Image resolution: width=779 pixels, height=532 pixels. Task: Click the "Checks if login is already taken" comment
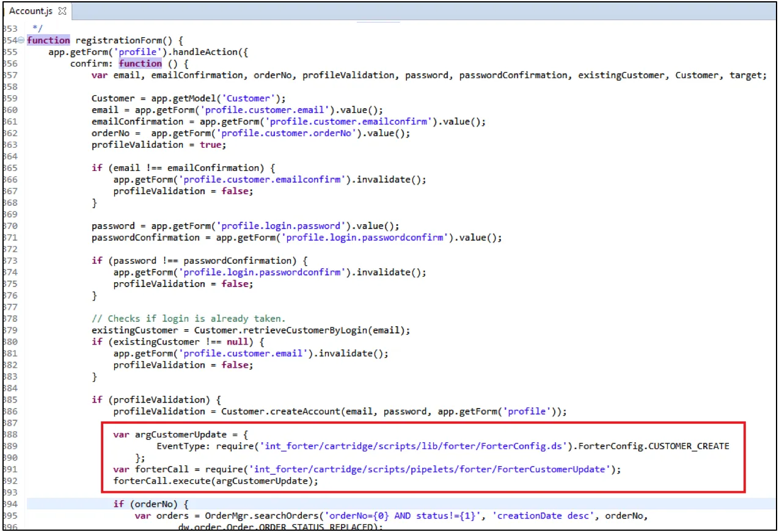point(189,319)
